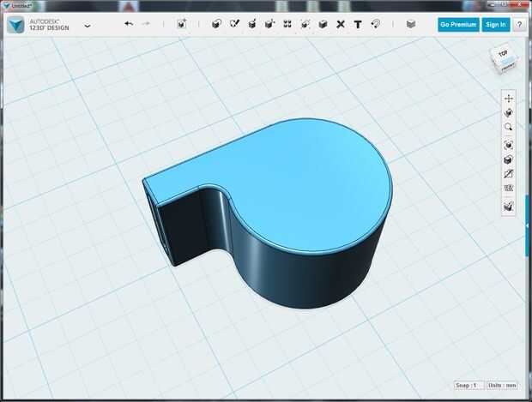532x402 pixels.
Task: Click the FRONT face of view cube
Action: click(508, 67)
